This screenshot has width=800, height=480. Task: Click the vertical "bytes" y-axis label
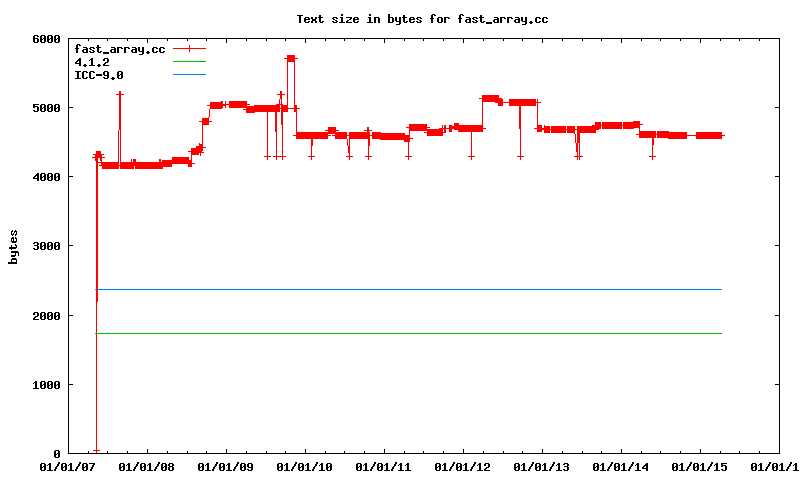pos(14,246)
